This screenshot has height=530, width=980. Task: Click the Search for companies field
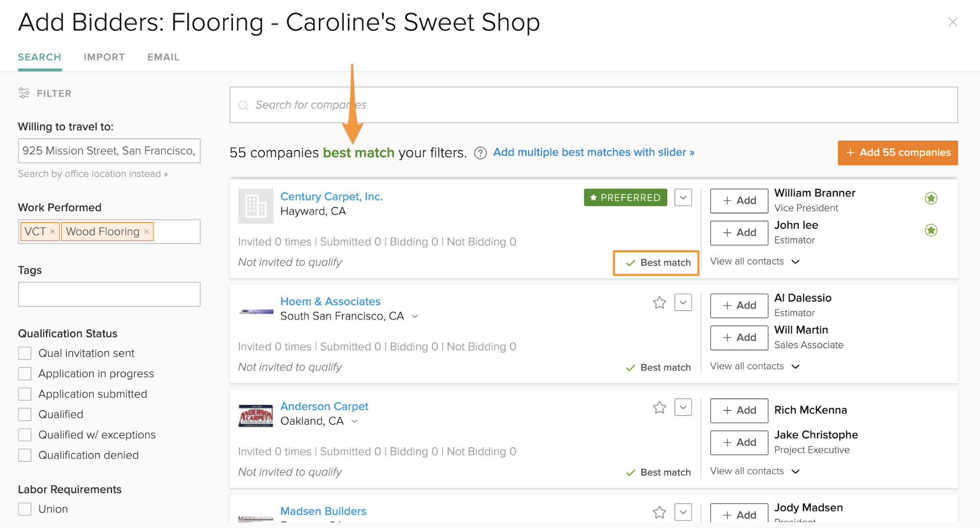[x=593, y=105]
